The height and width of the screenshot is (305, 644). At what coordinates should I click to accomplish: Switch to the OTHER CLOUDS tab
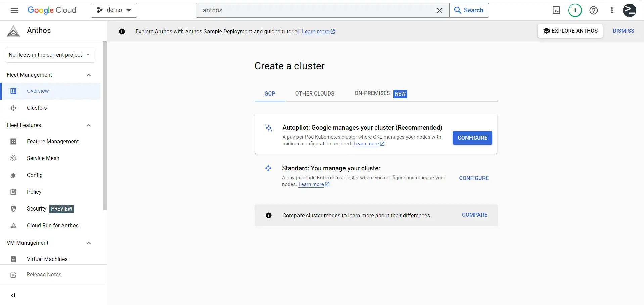(315, 94)
